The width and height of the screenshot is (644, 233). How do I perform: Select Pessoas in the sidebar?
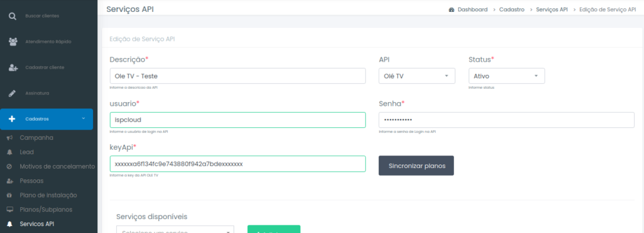pos(31,181)
